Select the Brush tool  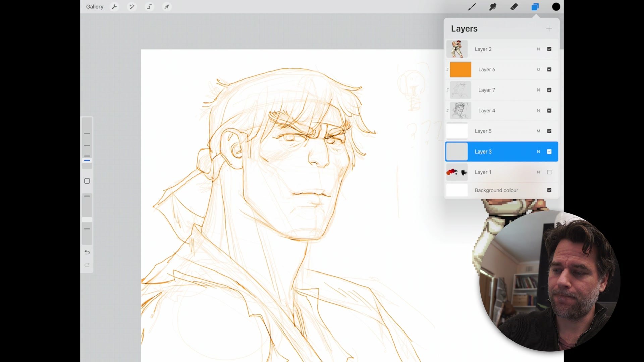coord(472,7)
